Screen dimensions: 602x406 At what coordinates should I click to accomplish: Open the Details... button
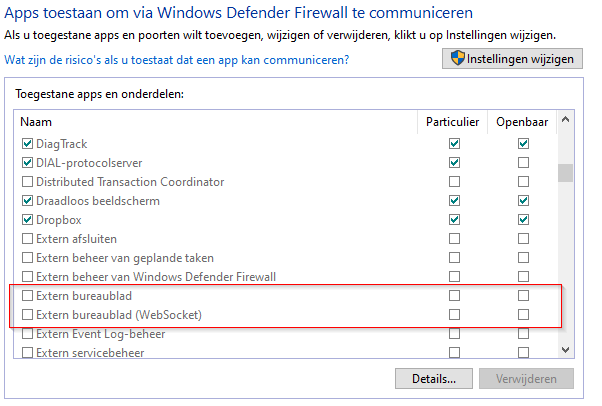(434, 379)
